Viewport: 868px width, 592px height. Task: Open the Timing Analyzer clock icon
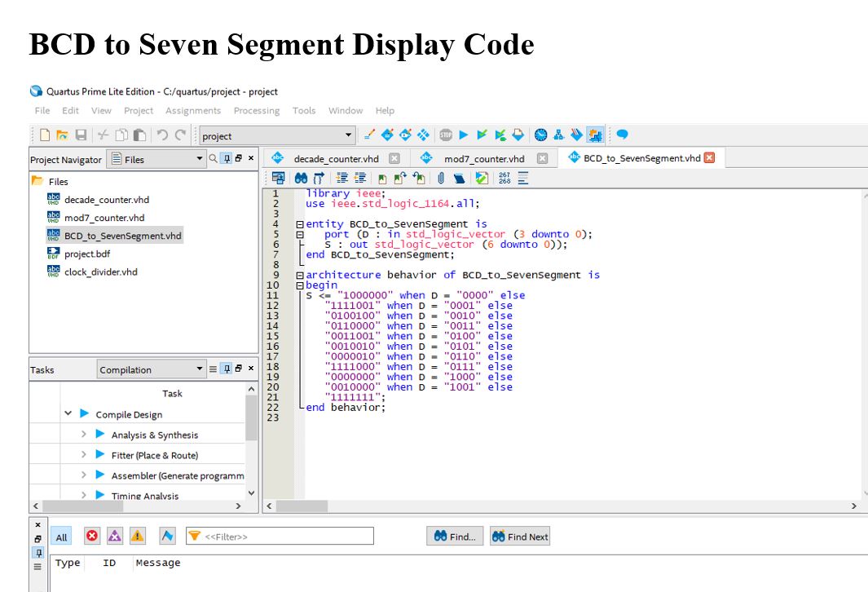coord(541,135)
